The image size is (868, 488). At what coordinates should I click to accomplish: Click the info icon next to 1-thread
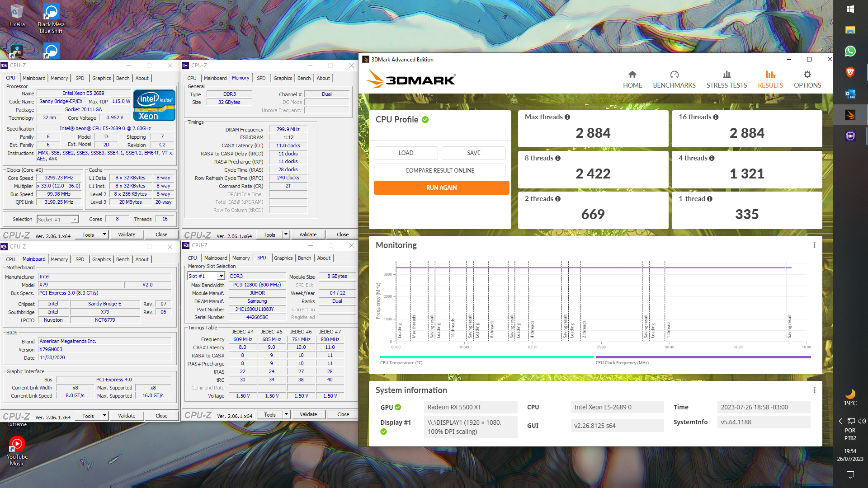(710, 199)
